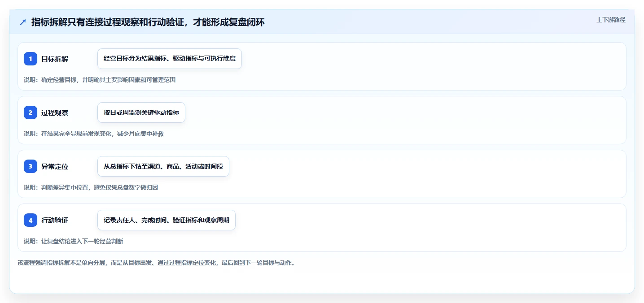This screenshot has height=303, width=644.
Task: Click the 上下游路径 label
Action: click(611, 20)
